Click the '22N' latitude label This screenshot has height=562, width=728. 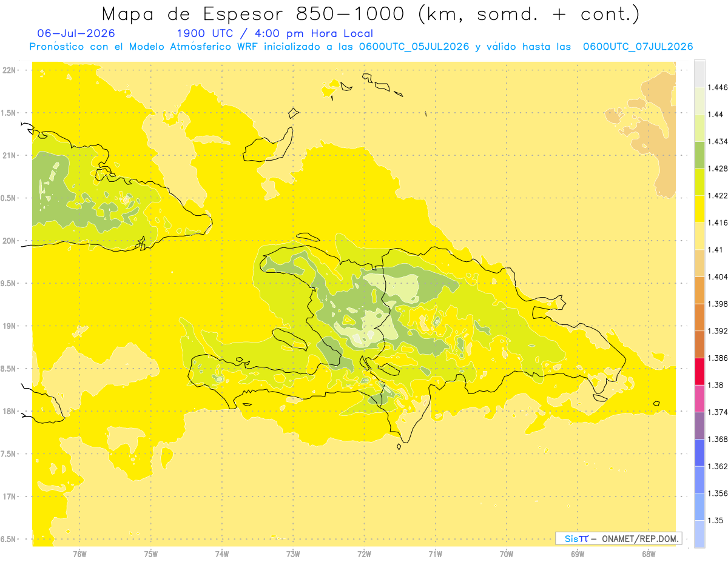tap(8, 70)
